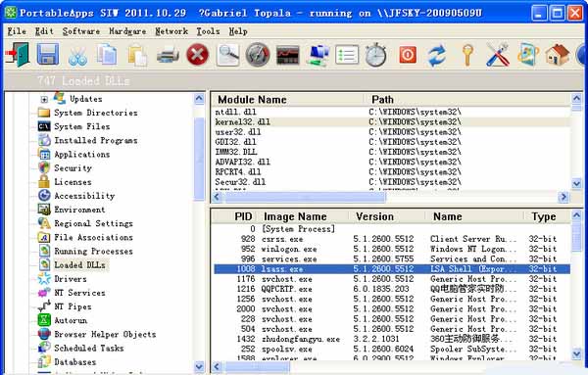
Task: Select the ADVAPI32.dll module row
Action: coord(391,163)
